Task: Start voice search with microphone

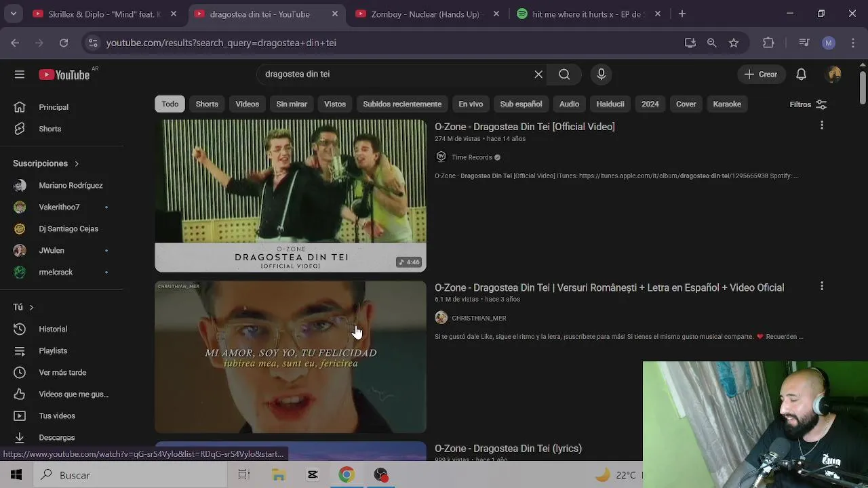Action: (601, 74)
